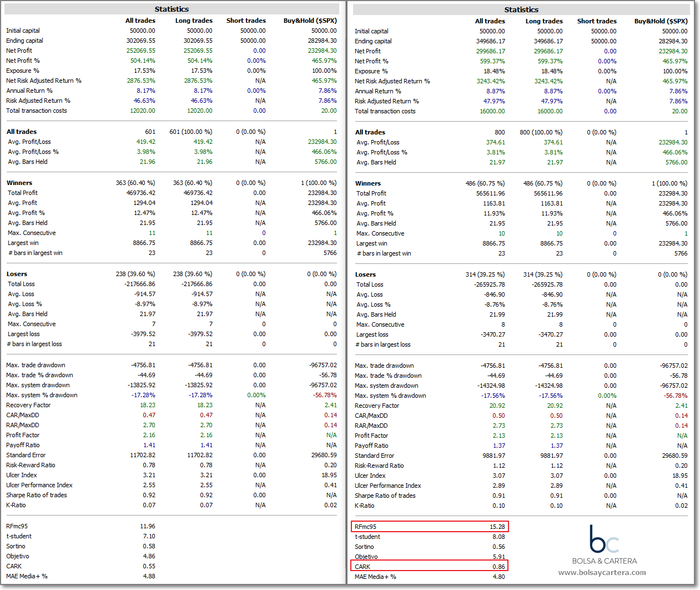Click the Avg. Loss -914.57 under All trades
Image resolution: width=700 pixels, height=590 pixels.
click(145, 294)
